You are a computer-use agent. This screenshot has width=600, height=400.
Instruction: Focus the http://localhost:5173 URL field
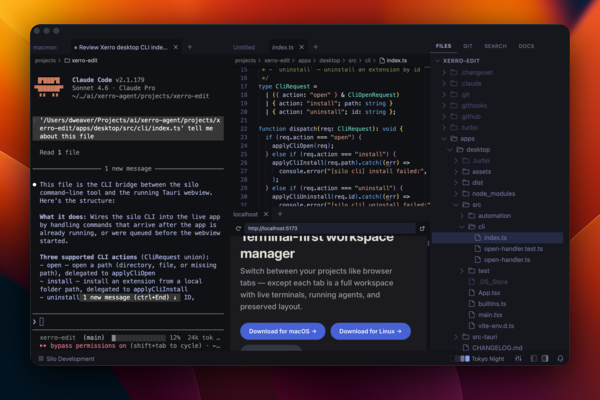click(330, 229)
